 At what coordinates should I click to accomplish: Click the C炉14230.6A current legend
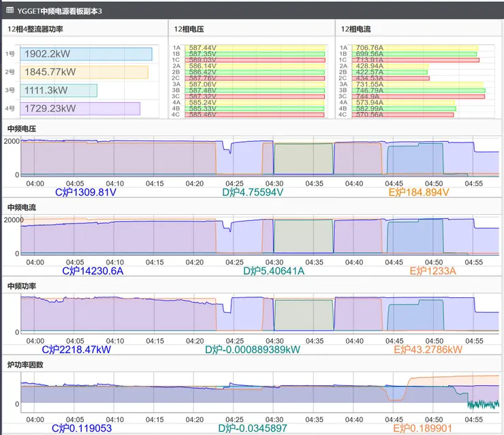pyautogui.click(x=93, y=271)
